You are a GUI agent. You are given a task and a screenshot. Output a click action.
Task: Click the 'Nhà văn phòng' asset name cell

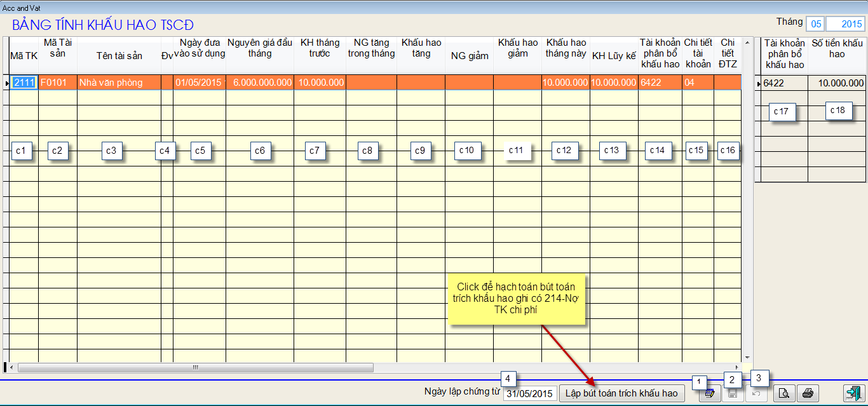pos(119,83)
